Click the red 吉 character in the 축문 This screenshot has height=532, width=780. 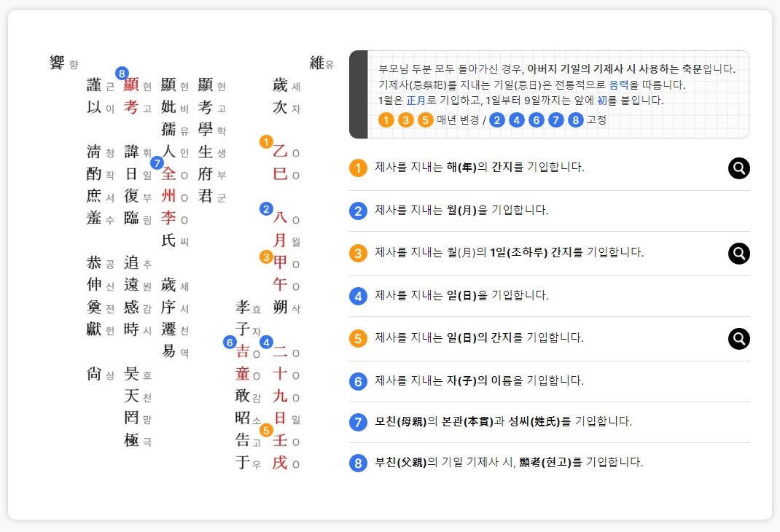243,351
